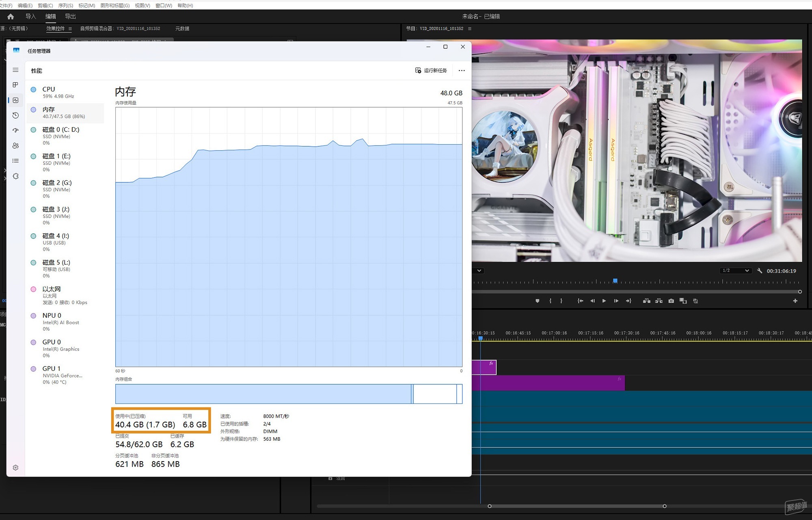The width and height of the screenshot is (812, 520).
Task: Open Effect Controls panel menu
Action: [70, 28]
